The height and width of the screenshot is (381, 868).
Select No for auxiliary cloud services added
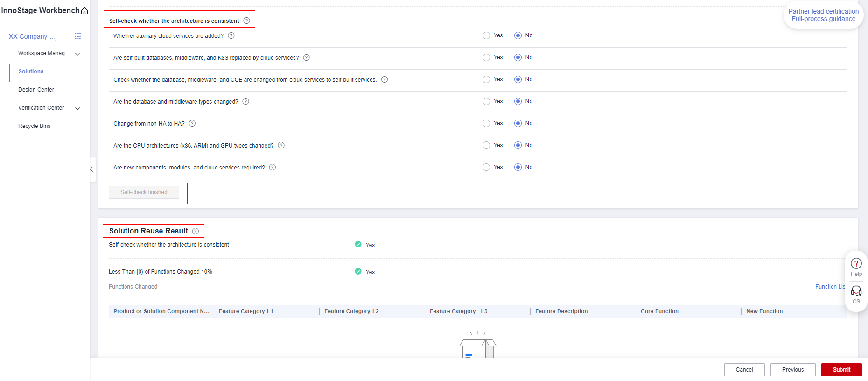(x=518, y=35)
